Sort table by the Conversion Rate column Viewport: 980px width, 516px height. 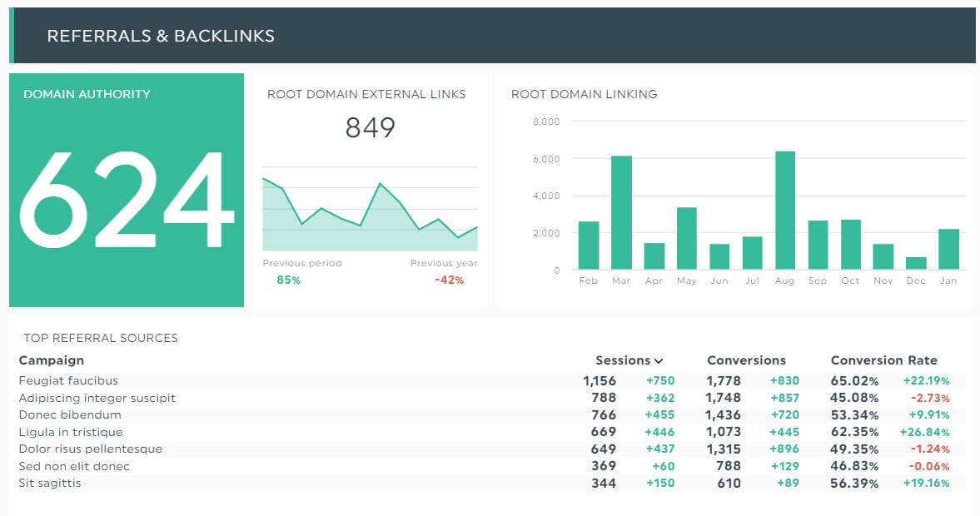click(x=884, y=360)
